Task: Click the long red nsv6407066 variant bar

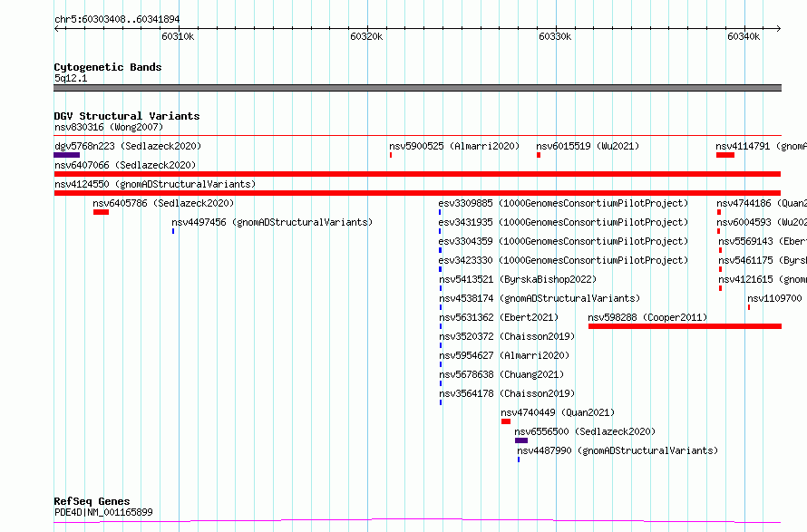Action: pyautogui.click(x=417, y=174)
